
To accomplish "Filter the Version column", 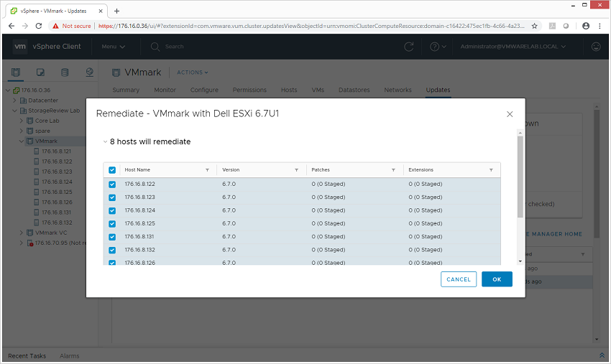I will tap(297, 170).
